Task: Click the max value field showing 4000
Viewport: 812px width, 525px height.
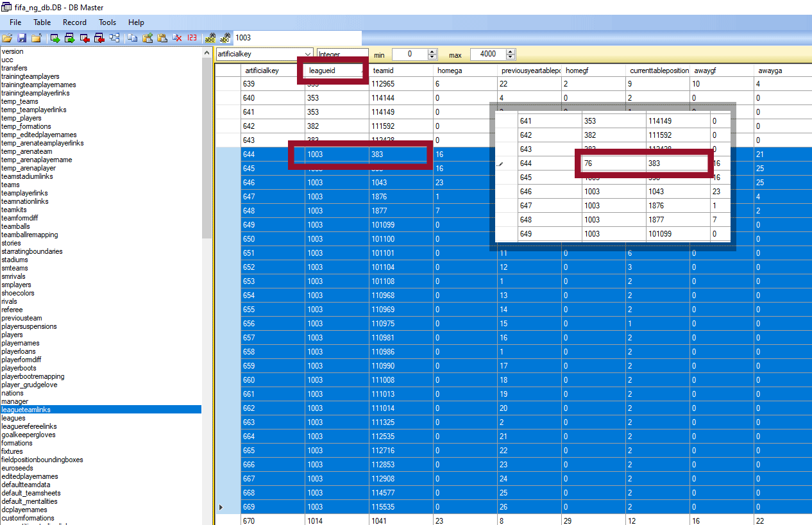Action: click(x=487, y=54)
